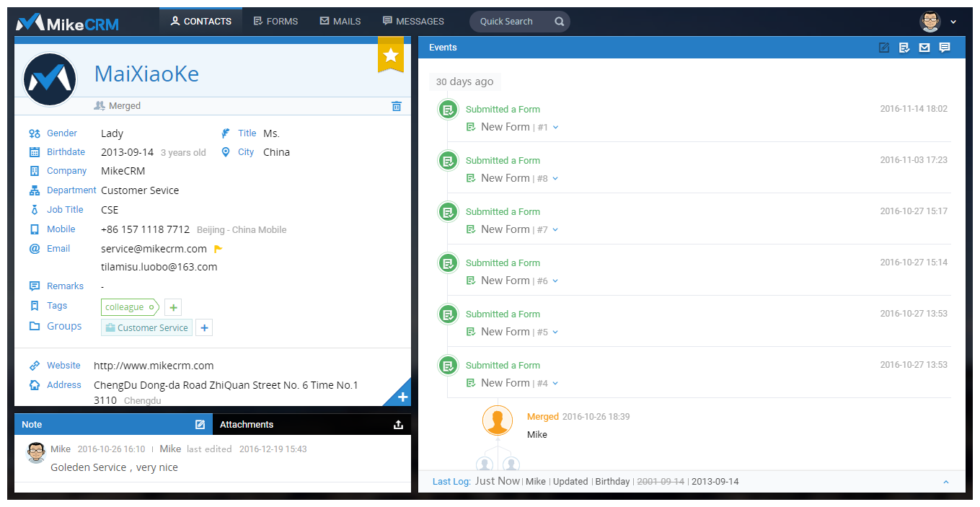Switch to the Attachments tab

pos(312,424)
